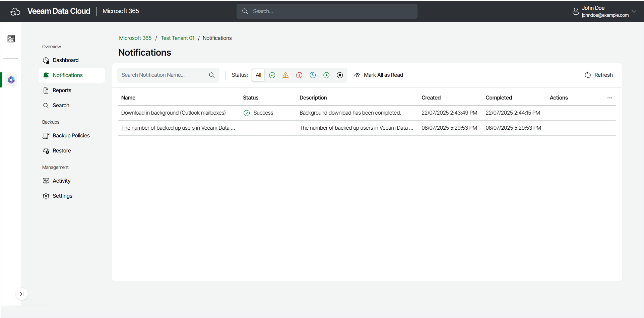Select the All status filter

pos(258,75)
